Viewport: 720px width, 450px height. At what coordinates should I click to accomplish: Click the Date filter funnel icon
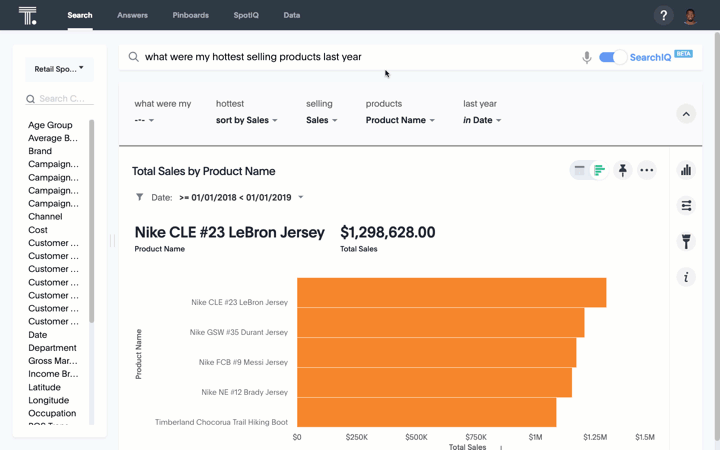coord(140,197)
